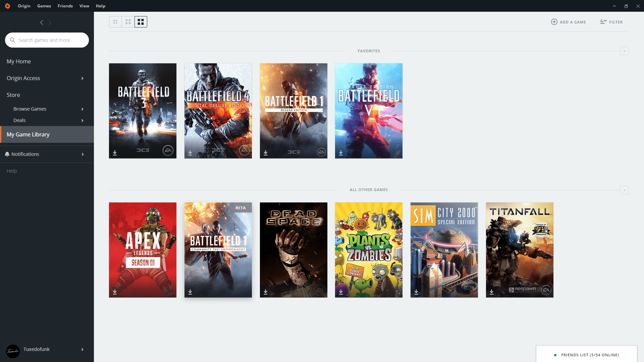Viewport: 644px width, 362px height.
Task: Open the Tuxedofunk account menu chevron
Action: 83,349
